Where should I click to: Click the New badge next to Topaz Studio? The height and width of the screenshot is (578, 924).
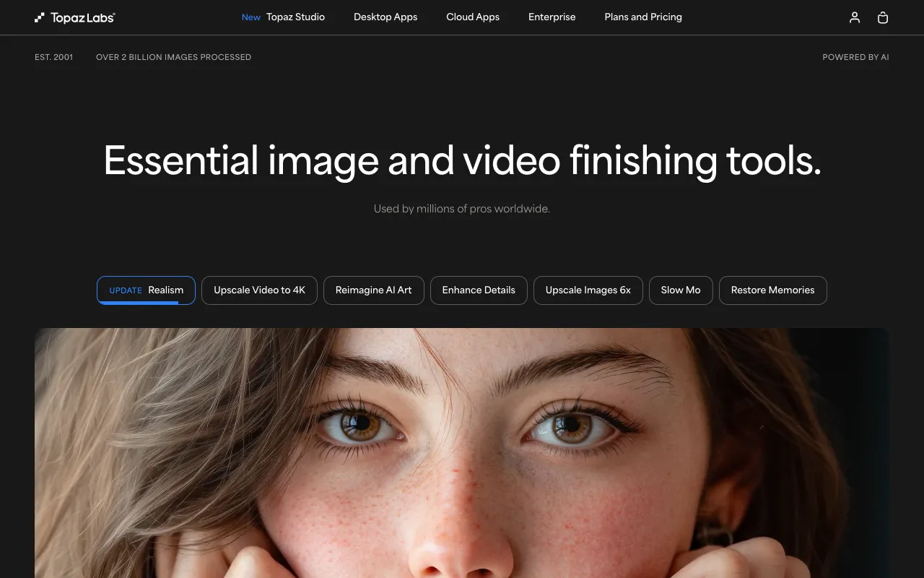tap(250, 17)
